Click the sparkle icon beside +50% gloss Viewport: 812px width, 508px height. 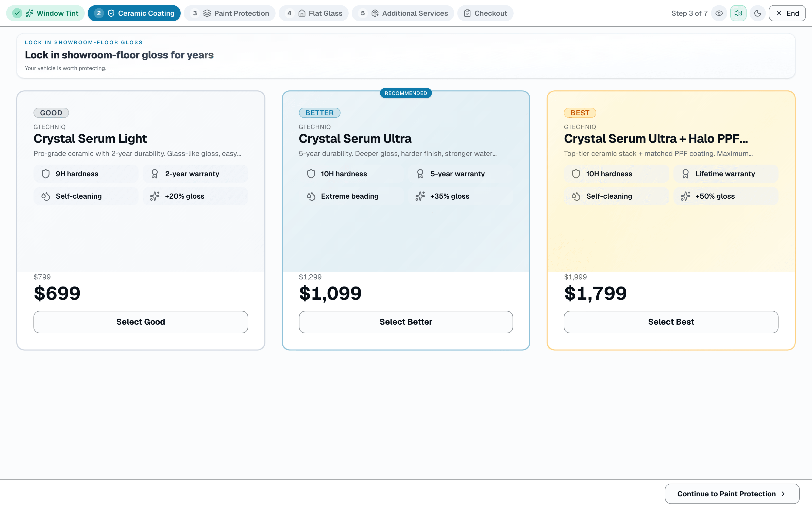(x=685, y=196)
